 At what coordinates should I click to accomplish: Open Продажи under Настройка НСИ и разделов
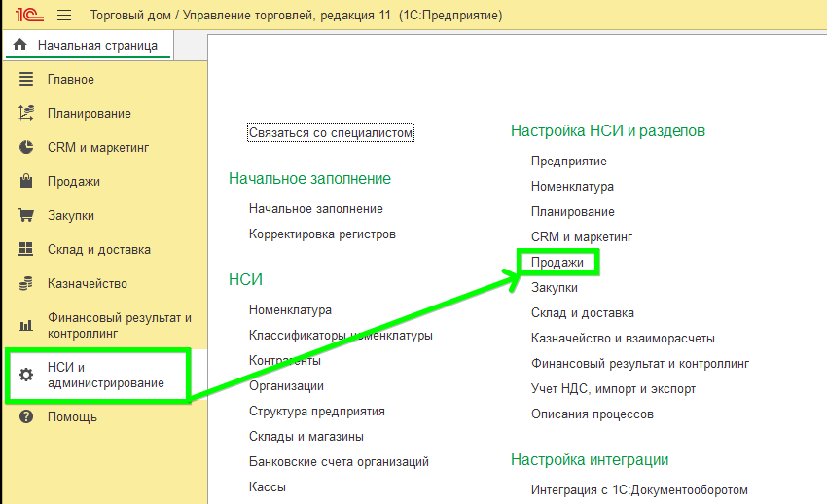(557, 262)
